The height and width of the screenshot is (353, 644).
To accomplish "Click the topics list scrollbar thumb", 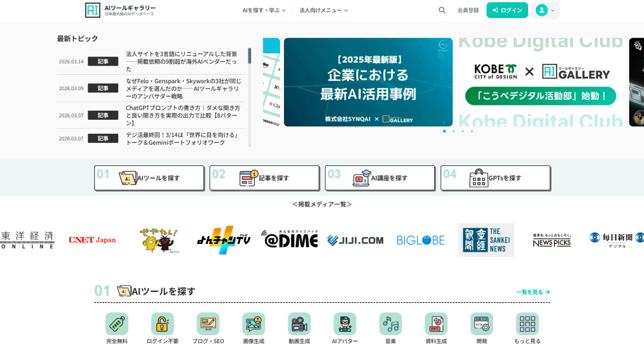I will (250, 55).
